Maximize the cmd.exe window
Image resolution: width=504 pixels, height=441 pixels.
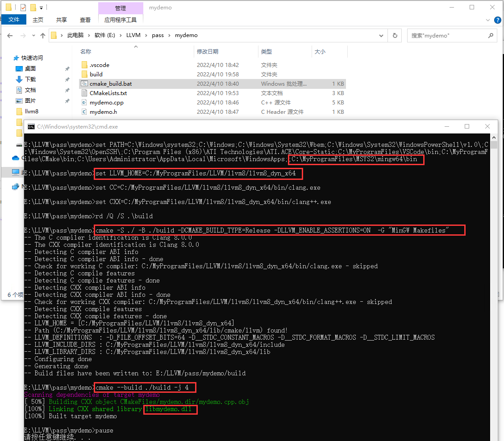coord(467,127)
